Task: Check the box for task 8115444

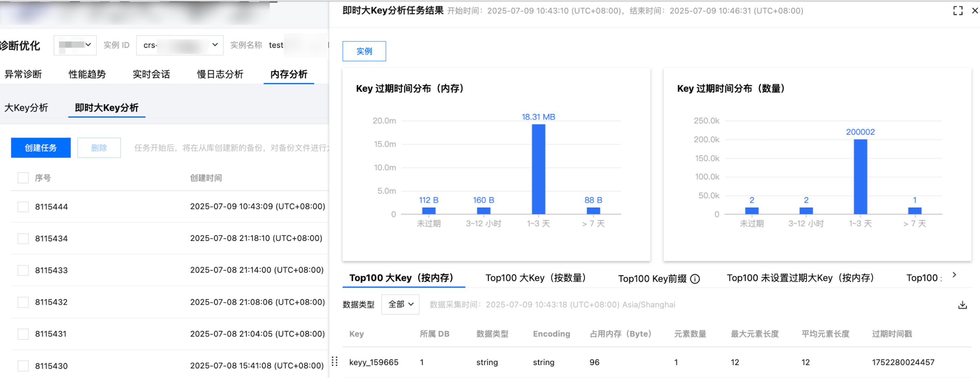Action: click(23, 207)
